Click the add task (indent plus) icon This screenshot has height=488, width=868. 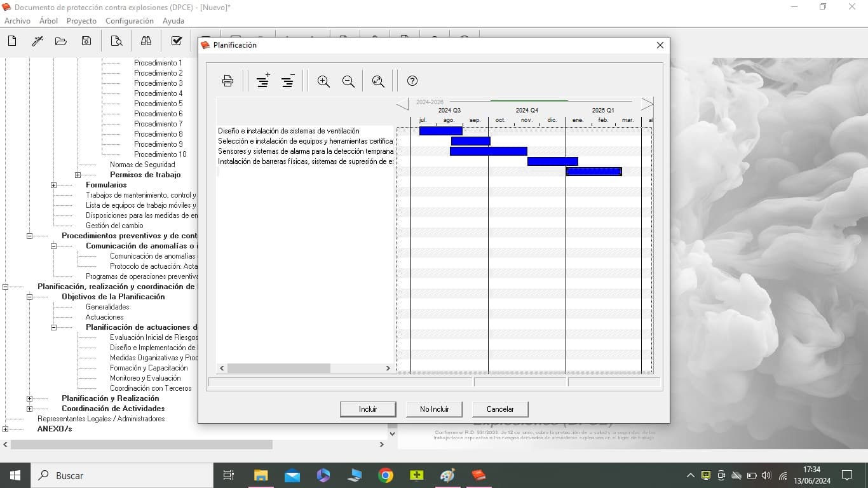coord(262,81)
